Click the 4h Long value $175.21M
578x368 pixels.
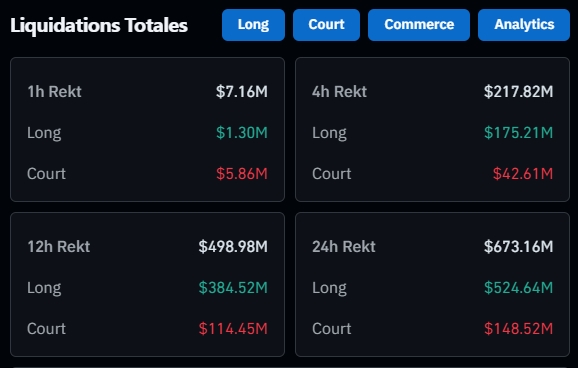518,132
